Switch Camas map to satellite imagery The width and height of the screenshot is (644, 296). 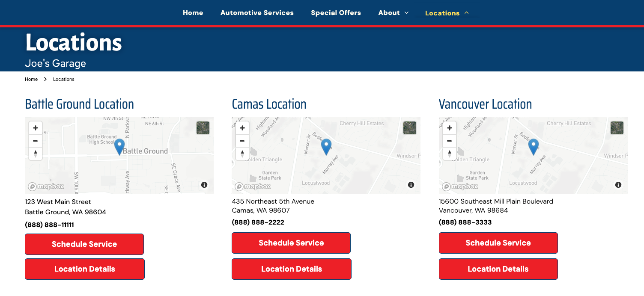410,128
